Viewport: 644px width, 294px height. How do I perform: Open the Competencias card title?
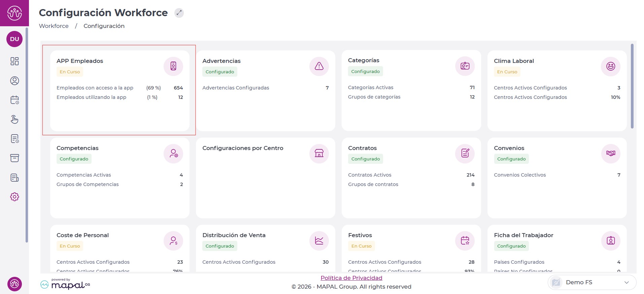click(77, 148)
